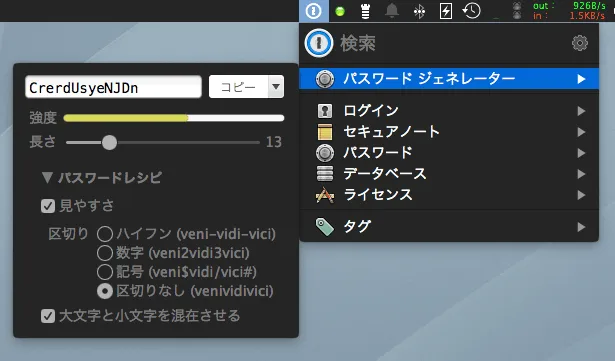
Task: Toggle the 見やすさ checkbox
Action: (x=48, y=206)
